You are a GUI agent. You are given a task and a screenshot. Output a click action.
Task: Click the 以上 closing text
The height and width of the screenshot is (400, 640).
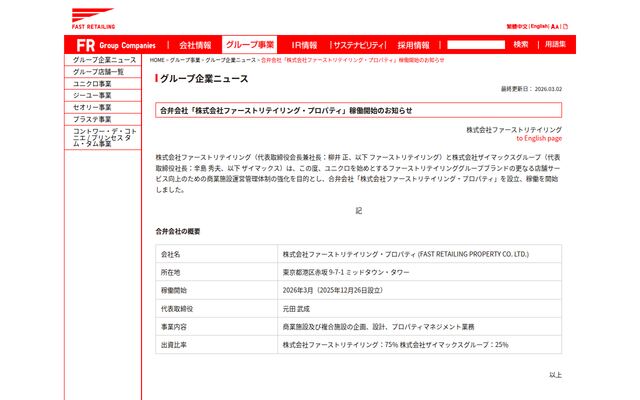556,375
